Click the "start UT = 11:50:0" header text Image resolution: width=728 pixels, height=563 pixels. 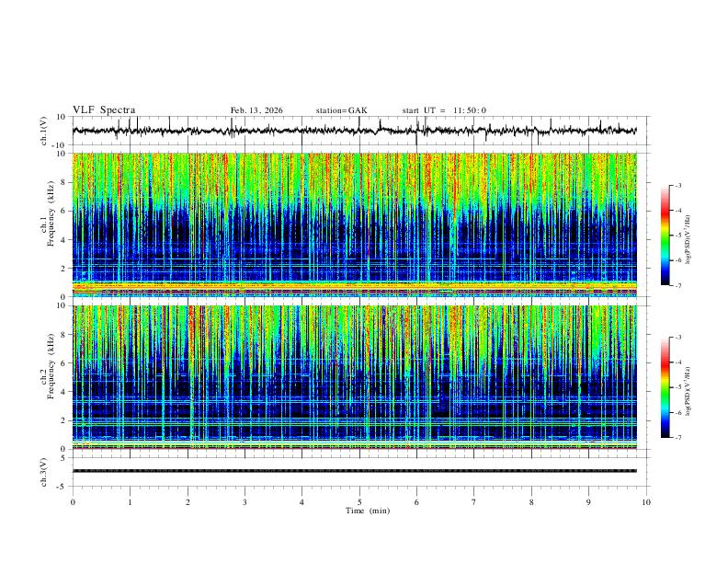point(444,110)
